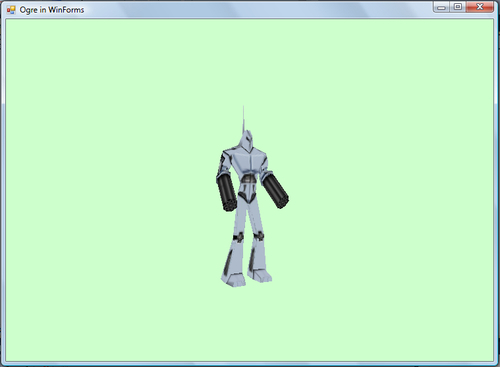Click the robot's foot on the screen-right side
The height and width of the screenshot is (367, 500).
260,276
